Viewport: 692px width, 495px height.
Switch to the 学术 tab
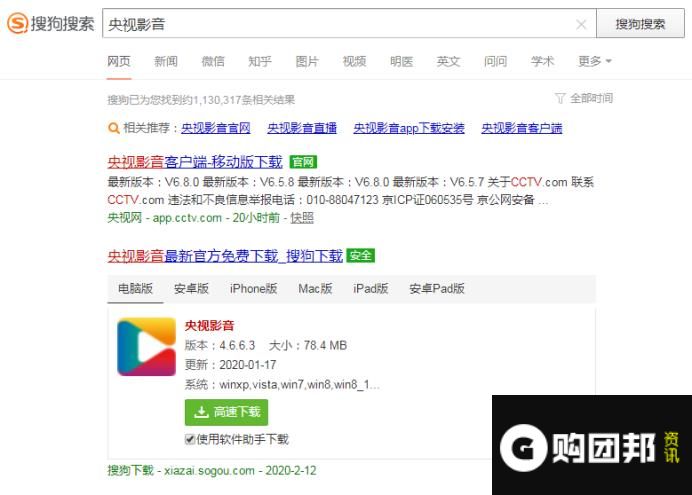tap(542, 61)
